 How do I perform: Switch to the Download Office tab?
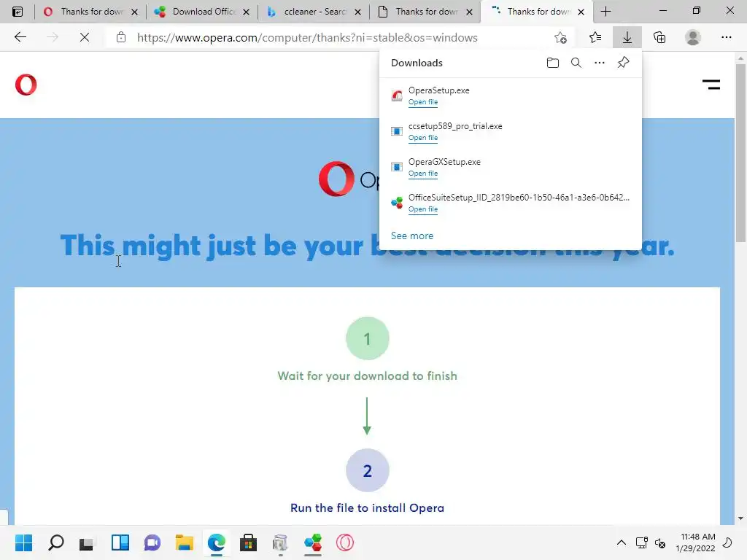point(201,12)
